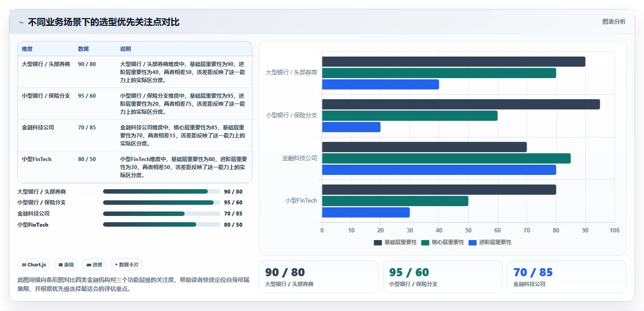Click chart axis label 大型银行 / 头部券商
This screenshot has width=644, height=311.
point(291,72)
